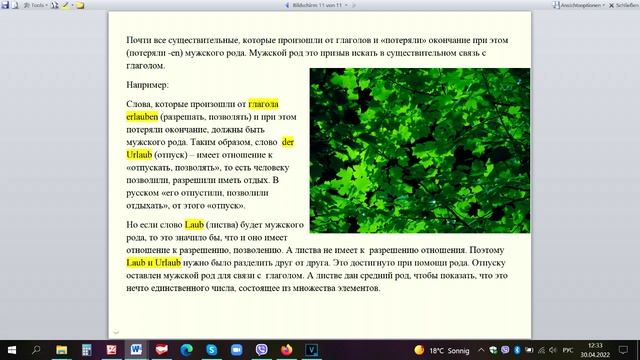Open the Calculator app on taskbar

click(87, 350)
